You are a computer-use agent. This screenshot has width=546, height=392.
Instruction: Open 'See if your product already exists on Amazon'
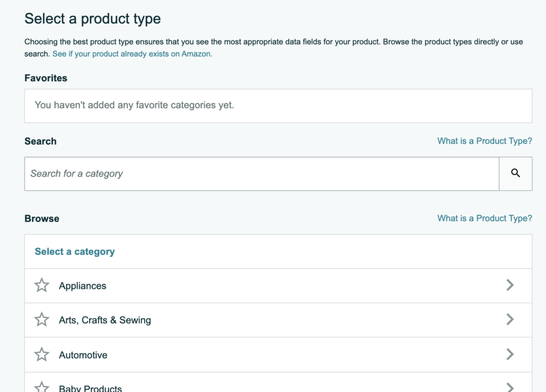pyautogui.click(x=132, y=54)
